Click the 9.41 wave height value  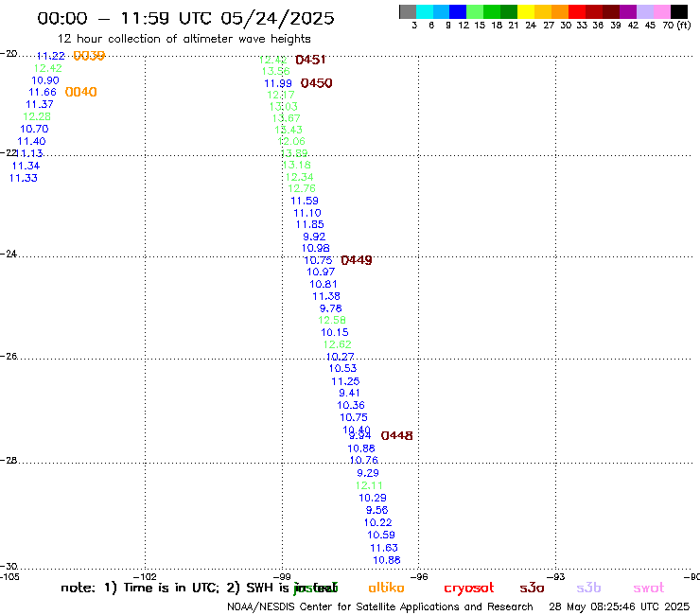(350, 393)
